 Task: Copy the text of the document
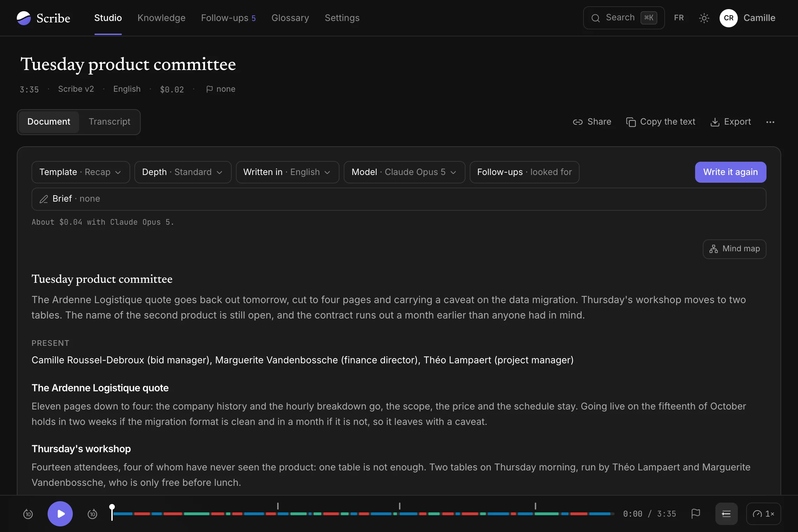[x=661, y=122]
